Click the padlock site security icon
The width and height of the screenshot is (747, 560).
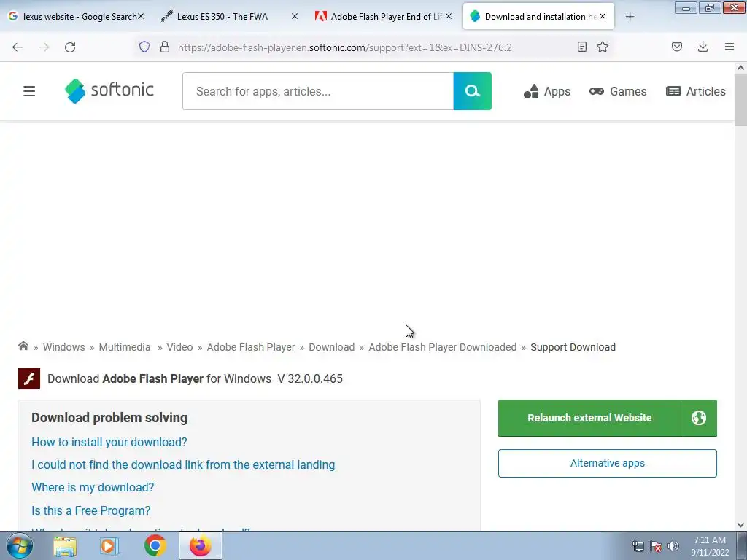pos(165,47)
